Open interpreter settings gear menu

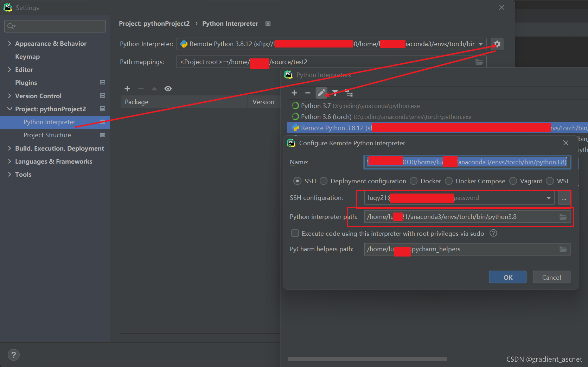point(497,44)
